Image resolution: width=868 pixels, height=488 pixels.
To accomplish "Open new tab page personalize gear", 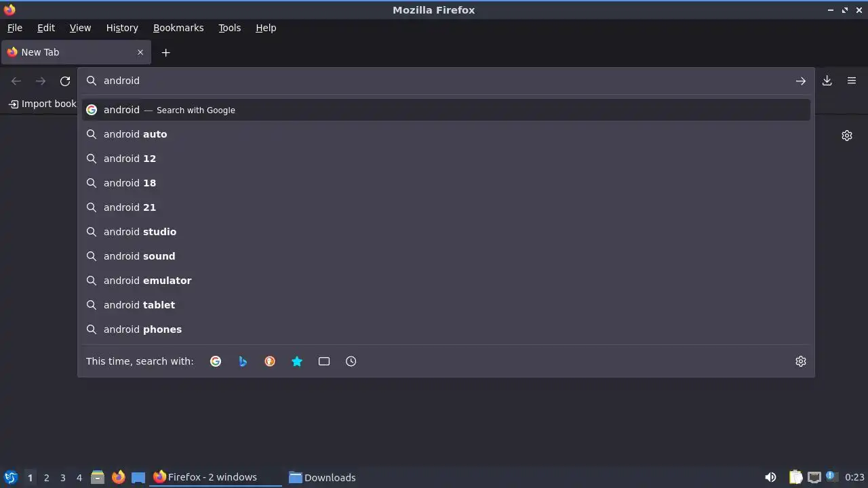I will 847,136.
